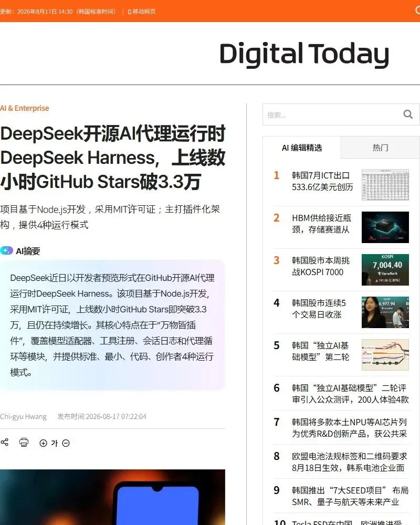Open article 韩国股市本周挑战KOSPI 7000
Viewport: 420px width, 525px height.
click(x=321, y=266)
